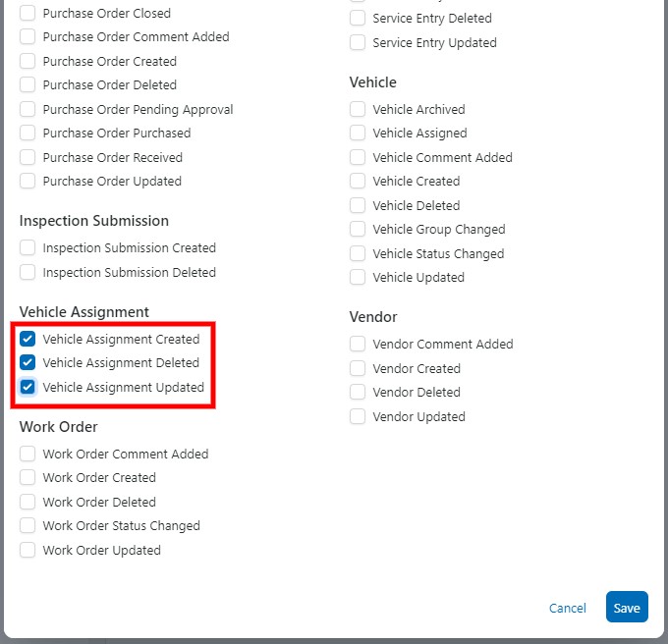This screenshot has height=644, width=668.
Task: Check Vendor Comment Added checkbox
Action: 358,344
